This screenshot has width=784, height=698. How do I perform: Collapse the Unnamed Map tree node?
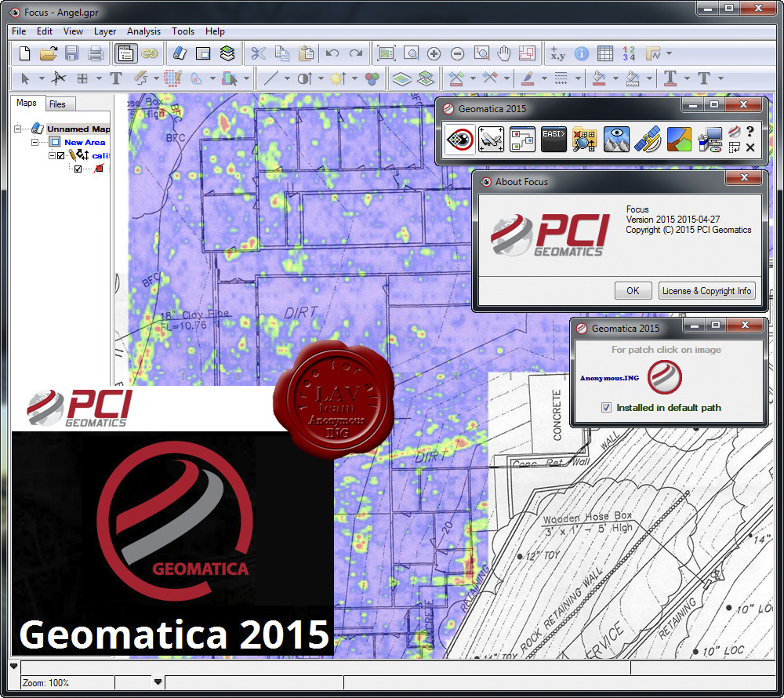pos(18,129)
